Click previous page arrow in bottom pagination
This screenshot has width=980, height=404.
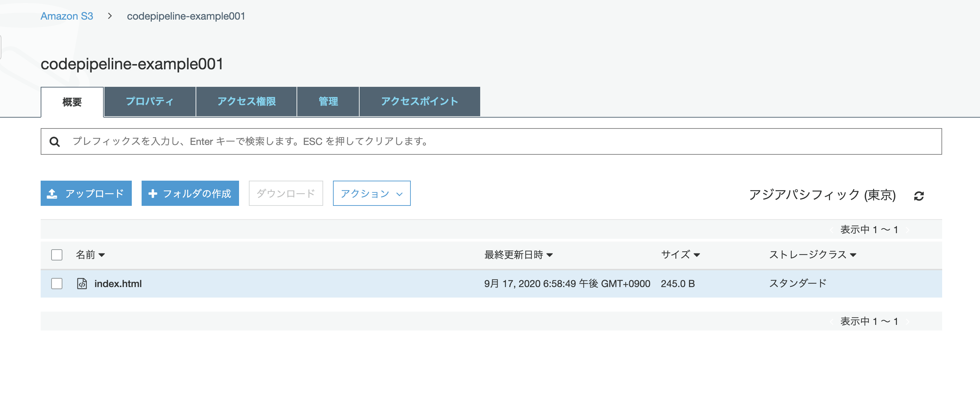(x=832, y=321)
